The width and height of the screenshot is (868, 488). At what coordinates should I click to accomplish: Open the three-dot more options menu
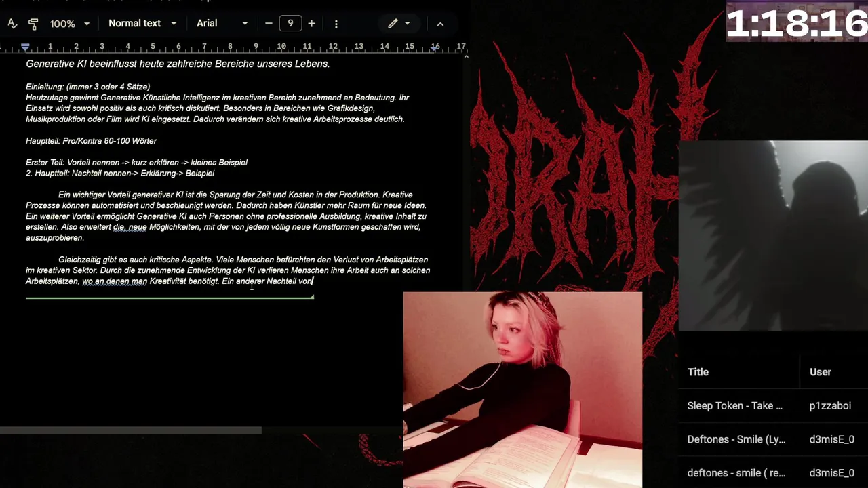tap(336, 24)
